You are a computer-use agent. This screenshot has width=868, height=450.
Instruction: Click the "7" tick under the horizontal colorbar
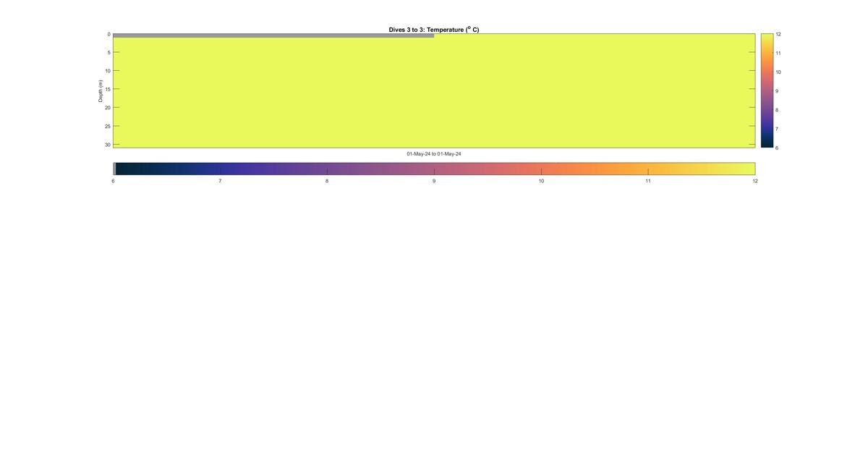(220, 181)
